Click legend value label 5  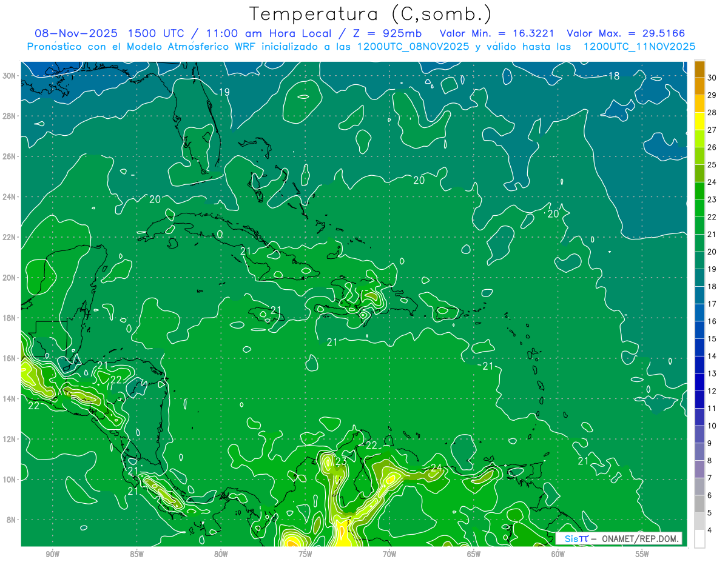[710, 513]
